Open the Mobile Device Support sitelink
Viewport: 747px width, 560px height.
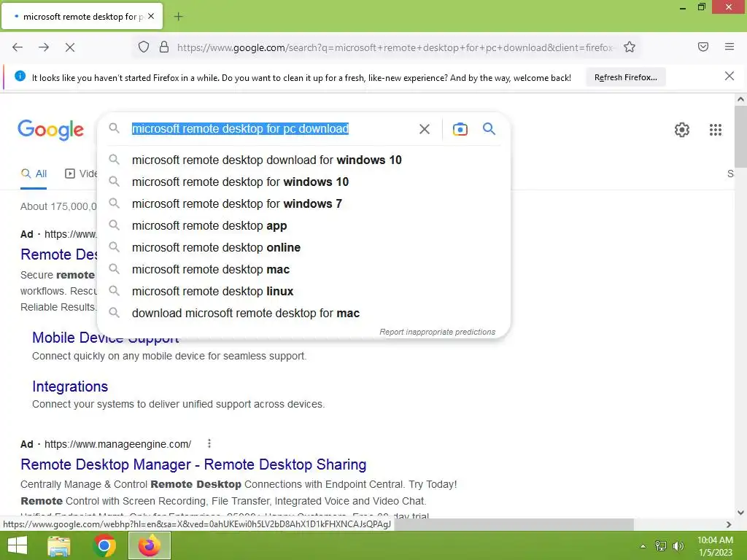tap(105, 338)
